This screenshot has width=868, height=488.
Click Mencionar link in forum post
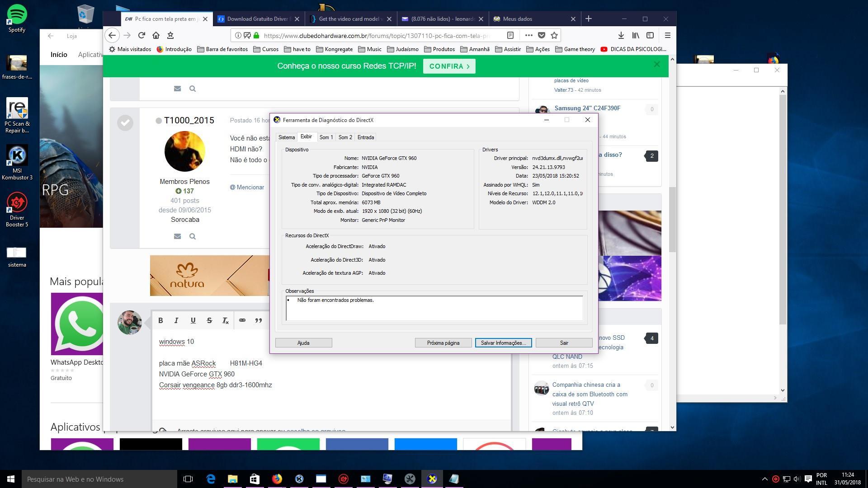(x=247, y=187)
